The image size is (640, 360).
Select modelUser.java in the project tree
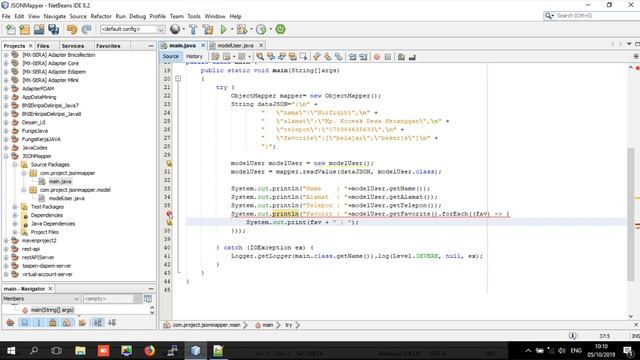67,198
